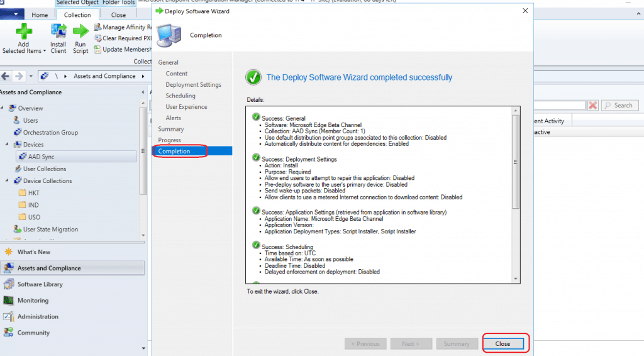Expand the Assets and Compliance breadcrumb arrow
The image size is (644, 356).
click(143, 76)
